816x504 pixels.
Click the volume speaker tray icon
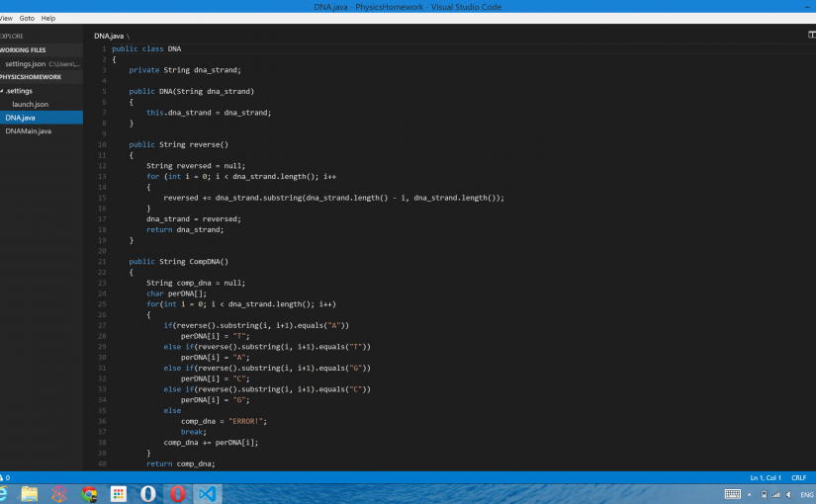(788, 494)
